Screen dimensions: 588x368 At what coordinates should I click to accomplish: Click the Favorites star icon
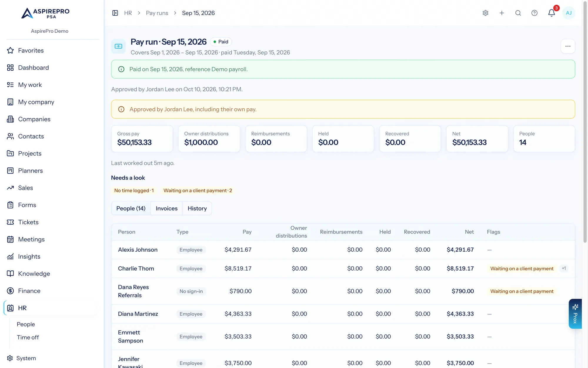tap(10, 50)
